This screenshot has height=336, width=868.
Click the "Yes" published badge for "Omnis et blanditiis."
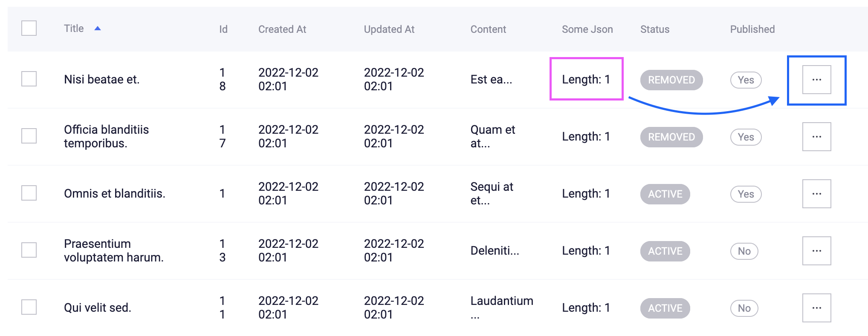click(x=745, y=194)
